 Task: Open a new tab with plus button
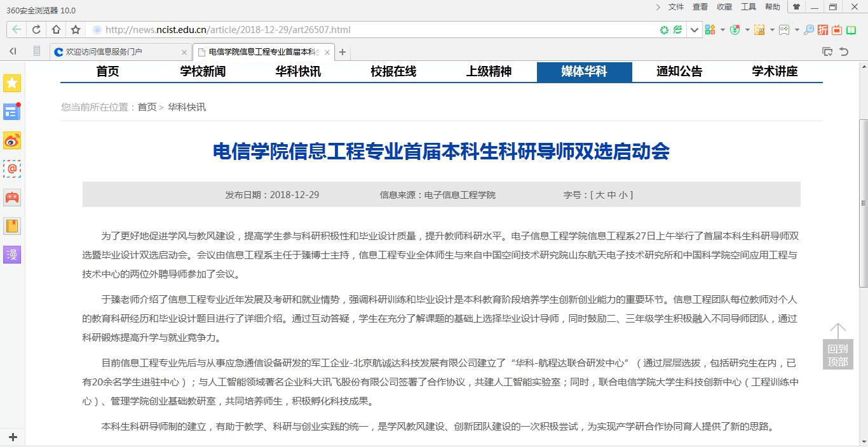342,52
